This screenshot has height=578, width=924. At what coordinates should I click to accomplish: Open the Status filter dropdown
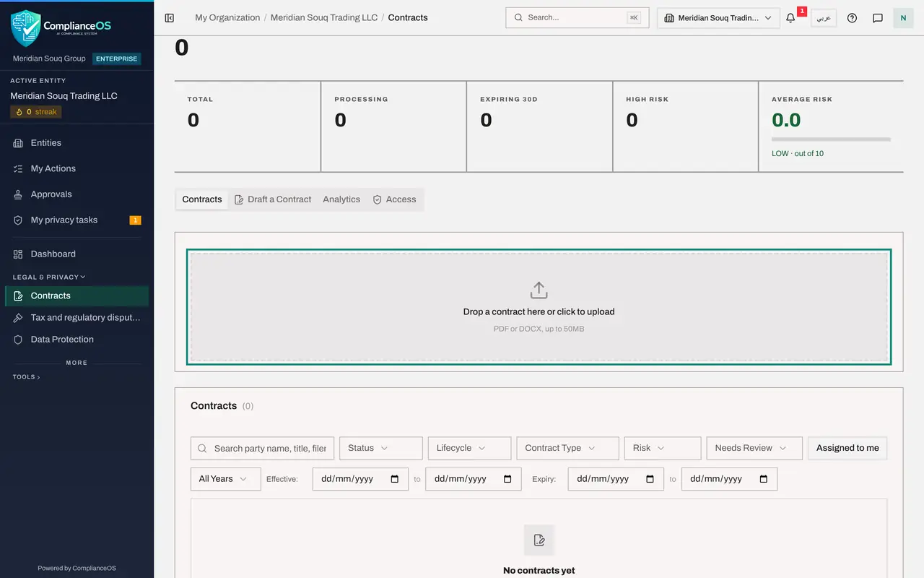[x=380, y=448]
